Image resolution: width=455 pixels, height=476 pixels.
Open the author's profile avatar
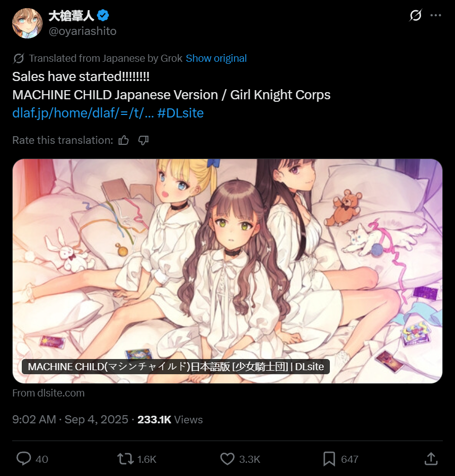(27, 23)
